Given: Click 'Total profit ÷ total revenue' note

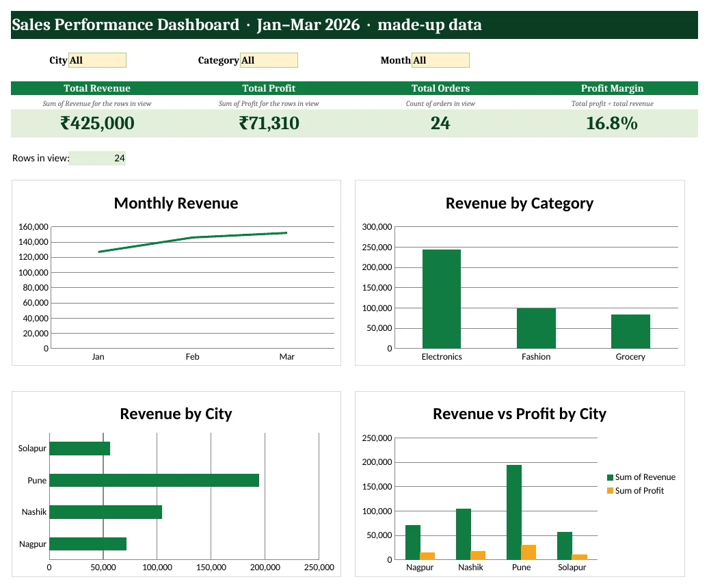Looking at the screenshot, I should click(x=612, y=103).
